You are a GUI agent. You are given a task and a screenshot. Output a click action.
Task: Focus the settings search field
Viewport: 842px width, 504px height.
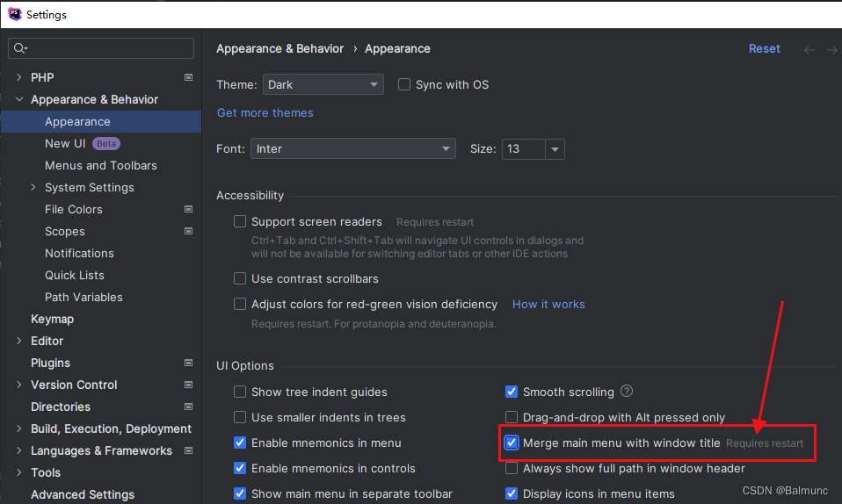click(x=101, y=48)
